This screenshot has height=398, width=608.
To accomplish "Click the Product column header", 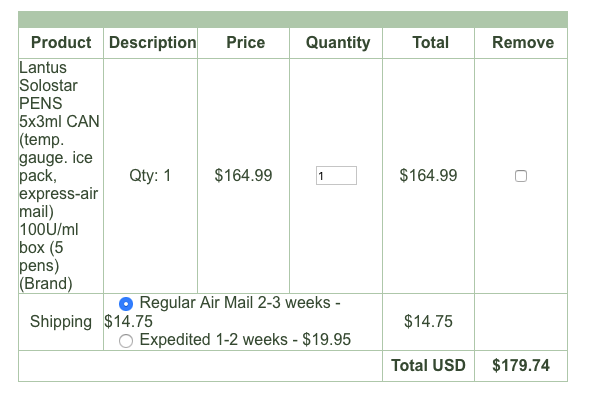I will coord(61,43).
